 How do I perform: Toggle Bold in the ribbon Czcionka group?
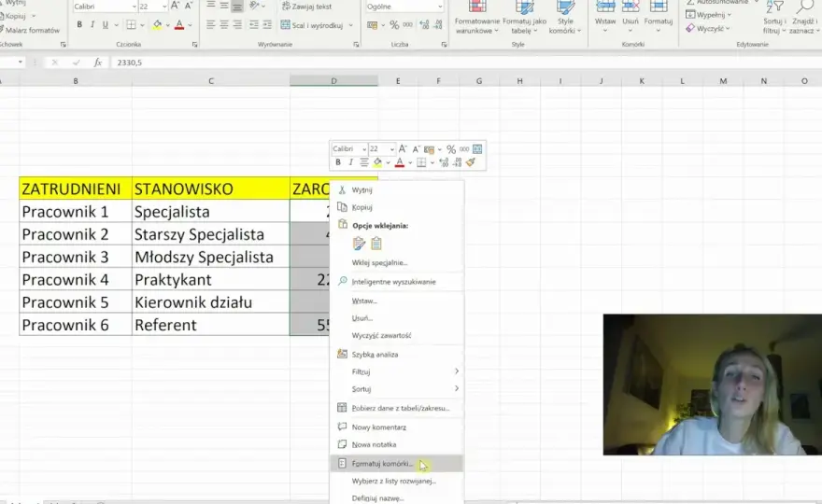[x=79, y=24]
